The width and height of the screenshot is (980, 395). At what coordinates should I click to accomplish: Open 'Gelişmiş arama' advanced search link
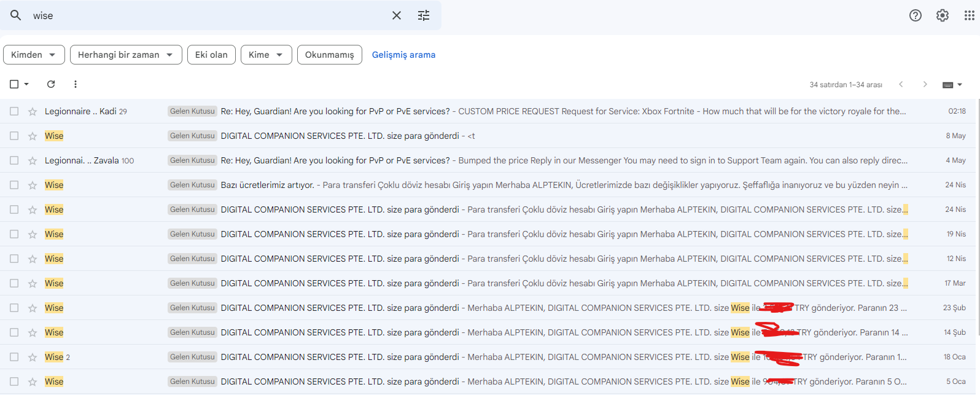(x=403, y=55)
